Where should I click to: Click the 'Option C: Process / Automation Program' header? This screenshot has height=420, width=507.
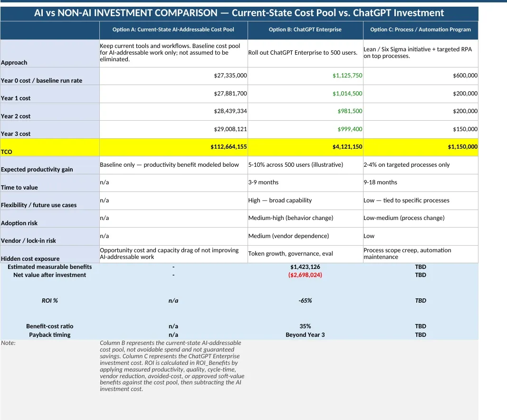(x=421, y=29)
